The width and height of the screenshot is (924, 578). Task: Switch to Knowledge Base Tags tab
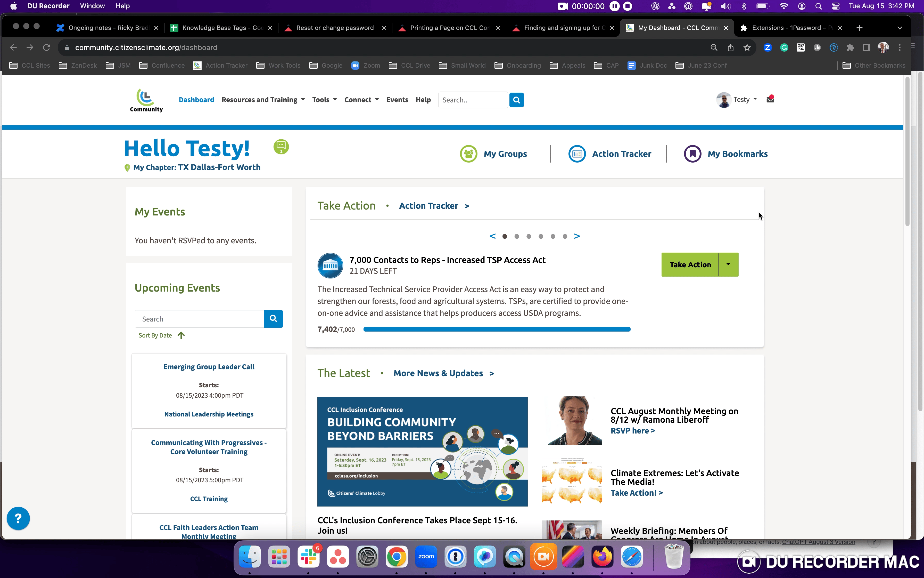(222, 28)
